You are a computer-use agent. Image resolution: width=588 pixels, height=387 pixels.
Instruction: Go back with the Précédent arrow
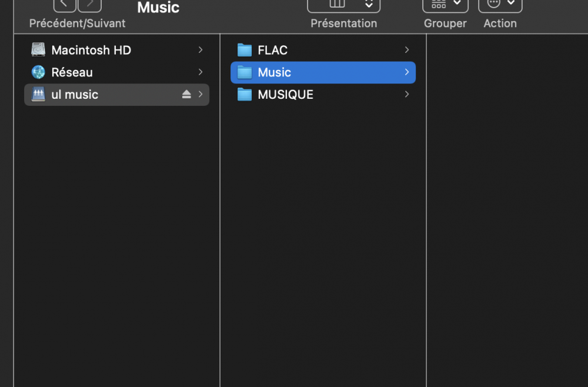pos(65,5)
